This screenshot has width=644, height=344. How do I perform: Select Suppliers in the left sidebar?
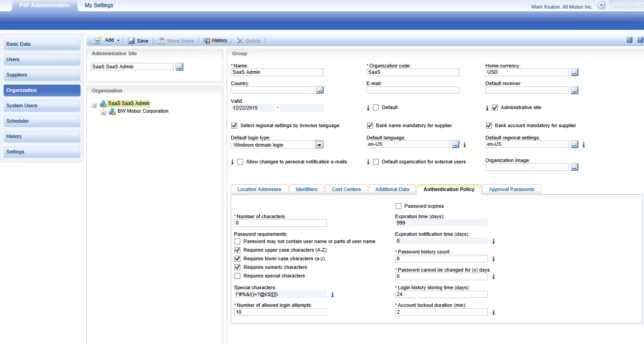[x=42, y=75]
